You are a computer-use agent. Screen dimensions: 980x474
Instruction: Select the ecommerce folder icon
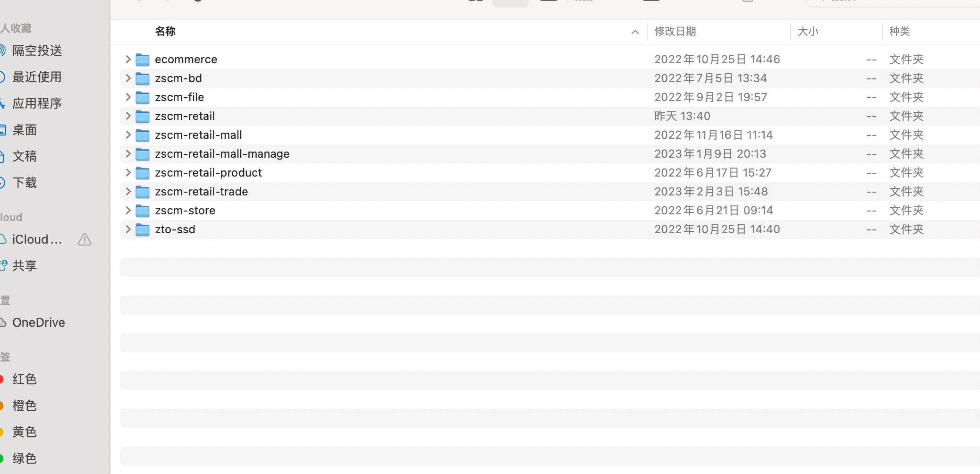coord(143,59)
